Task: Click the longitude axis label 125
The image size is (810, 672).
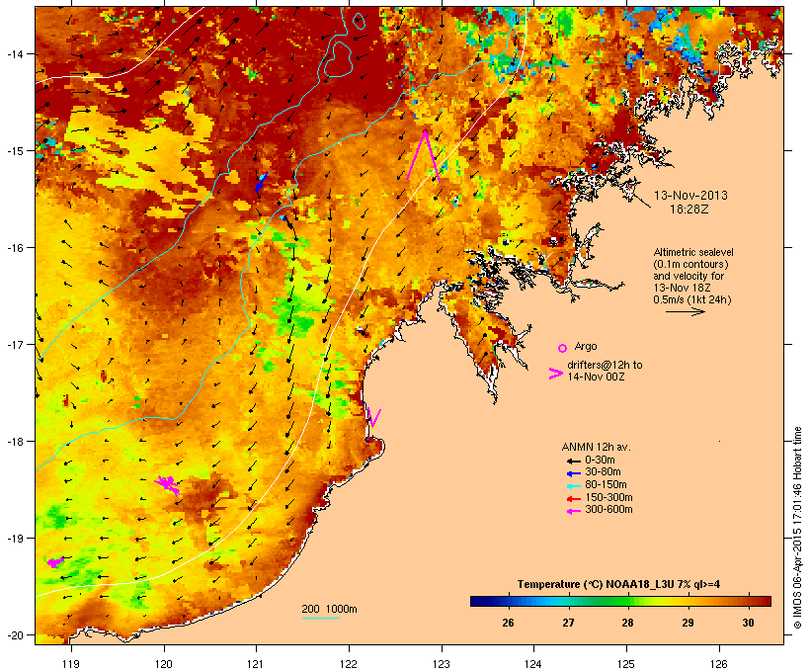Action: (626, 664)
